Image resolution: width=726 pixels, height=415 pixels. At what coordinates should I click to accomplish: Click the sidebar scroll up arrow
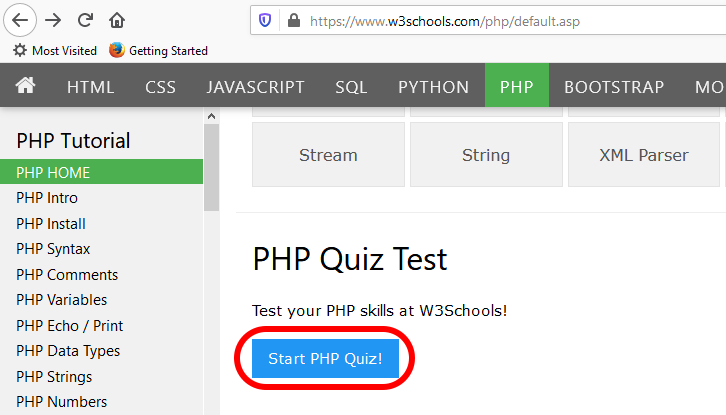tap(211, 116)
